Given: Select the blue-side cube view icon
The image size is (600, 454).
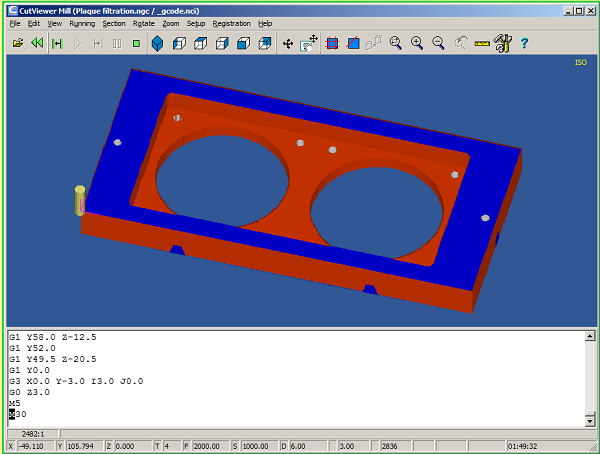Looking at the screenshot, I should pos(265,43).
